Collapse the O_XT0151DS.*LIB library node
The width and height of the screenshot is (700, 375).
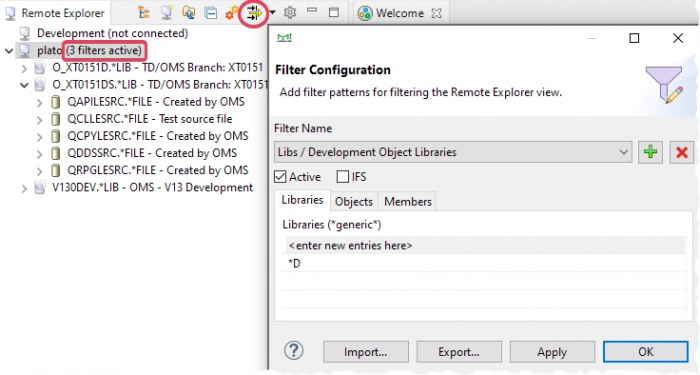click(x=25, y=85)
